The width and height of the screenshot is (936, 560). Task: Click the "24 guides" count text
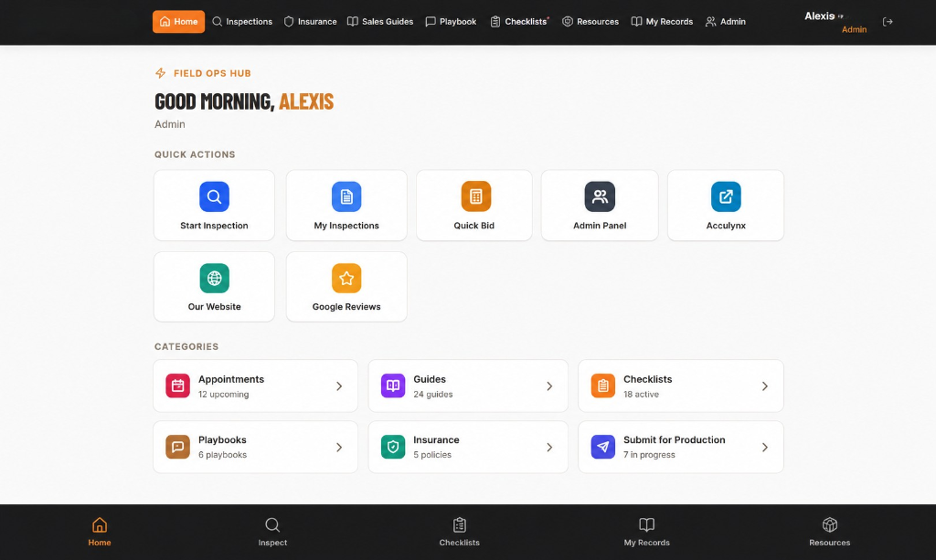point(432,395)
